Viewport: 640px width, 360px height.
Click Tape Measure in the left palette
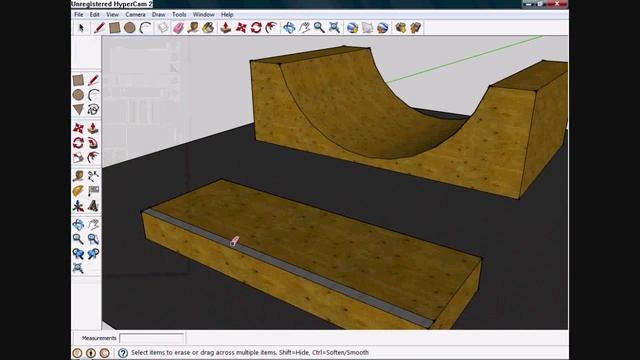(x=78, y=176)
